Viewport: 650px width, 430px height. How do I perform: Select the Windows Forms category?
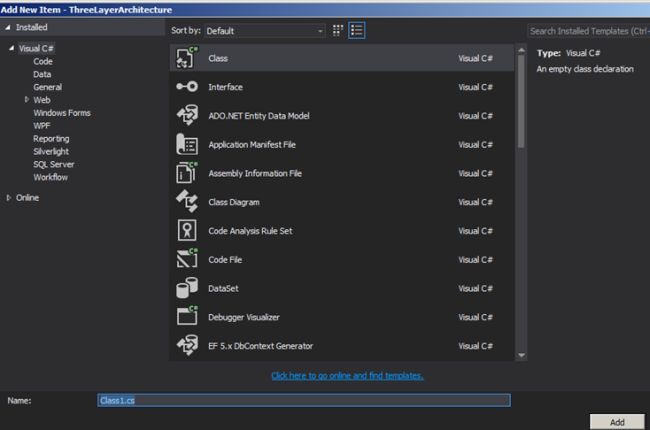coord(62,113)
